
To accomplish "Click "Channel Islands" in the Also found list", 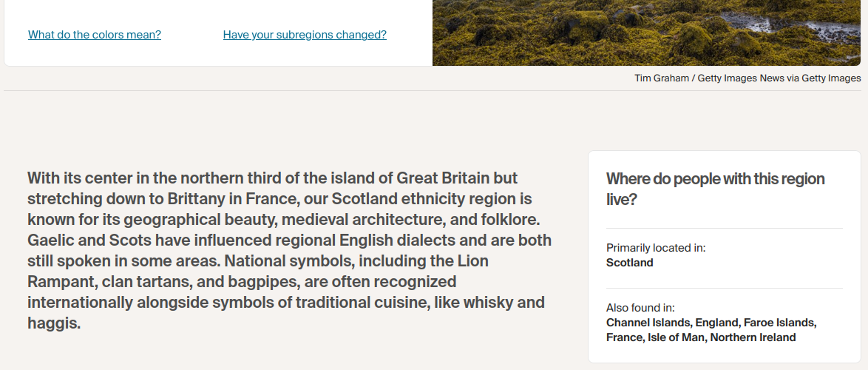I will click(x=648, y=323).
